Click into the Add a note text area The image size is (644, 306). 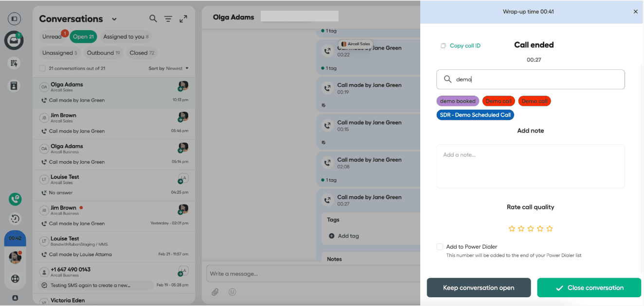tap(530, 166)
